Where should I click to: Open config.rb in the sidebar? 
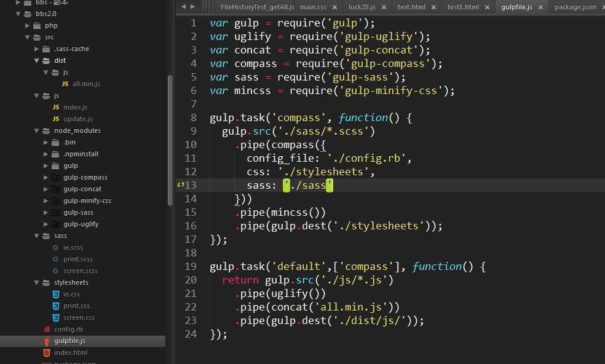tap(68, 329)
